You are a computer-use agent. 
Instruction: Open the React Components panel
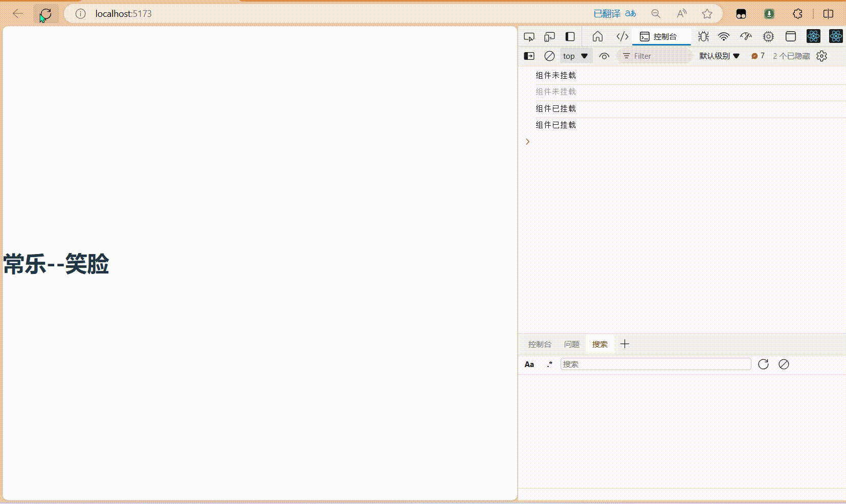pyautogui.click(x=813, y=36)
